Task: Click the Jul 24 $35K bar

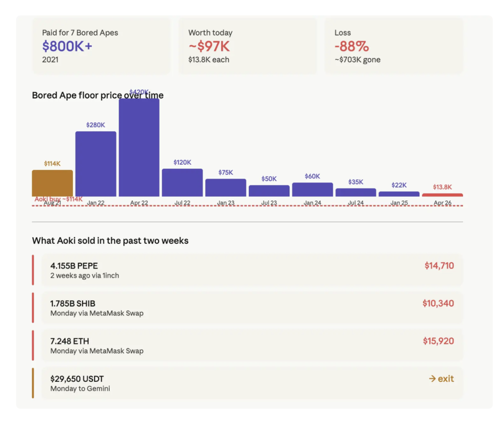Action: pyautogui.click(x=356, y=192)
